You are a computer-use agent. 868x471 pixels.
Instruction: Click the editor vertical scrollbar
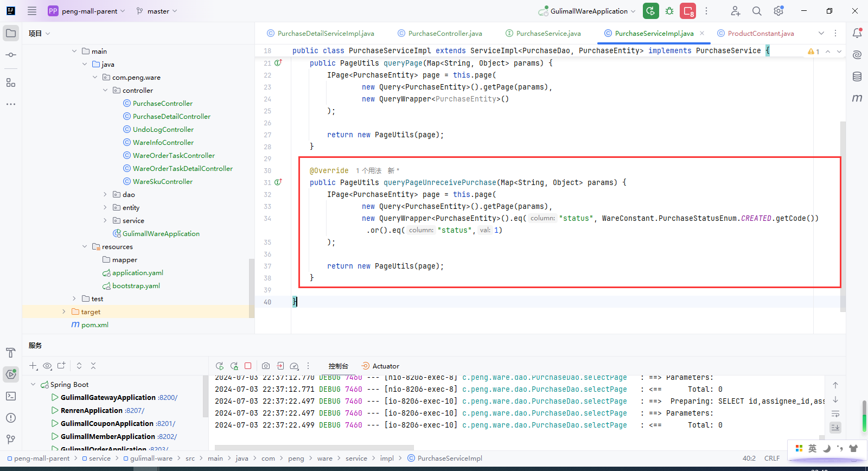point(843,217)
